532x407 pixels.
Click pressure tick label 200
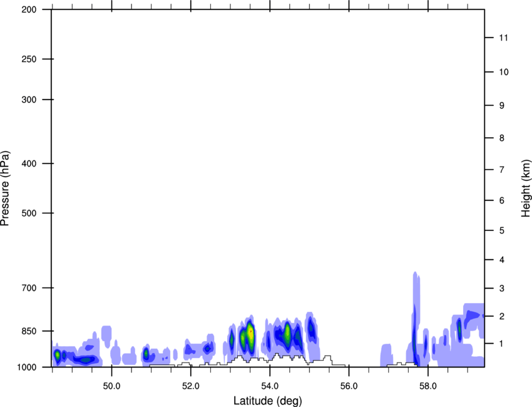[29, 9]
